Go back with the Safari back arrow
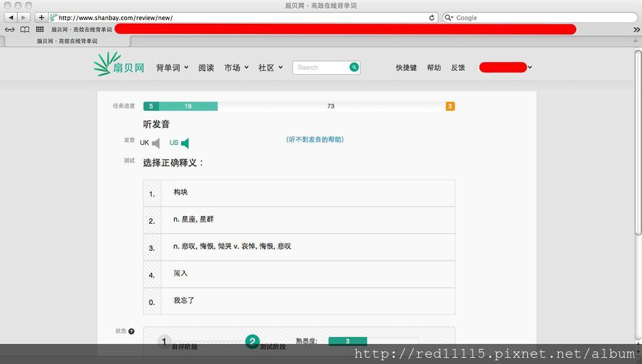Screen dimensions: 642x364 [11, 18]
